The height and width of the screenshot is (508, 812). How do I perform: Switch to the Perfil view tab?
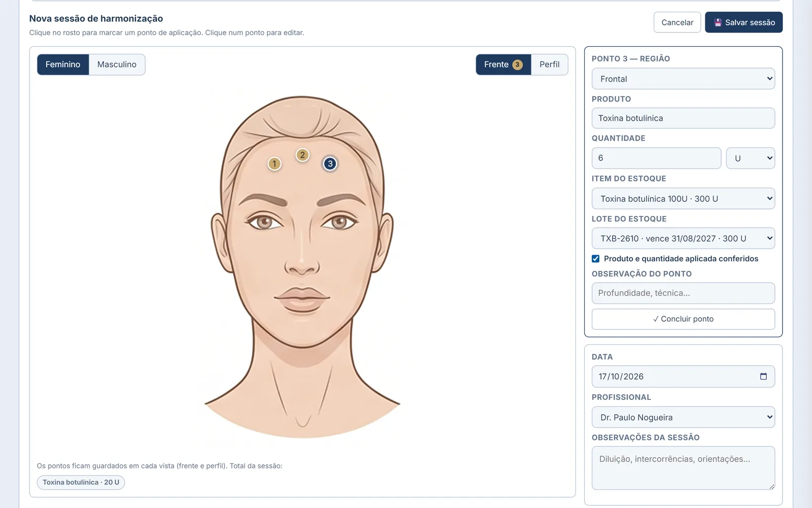point(550,65)
